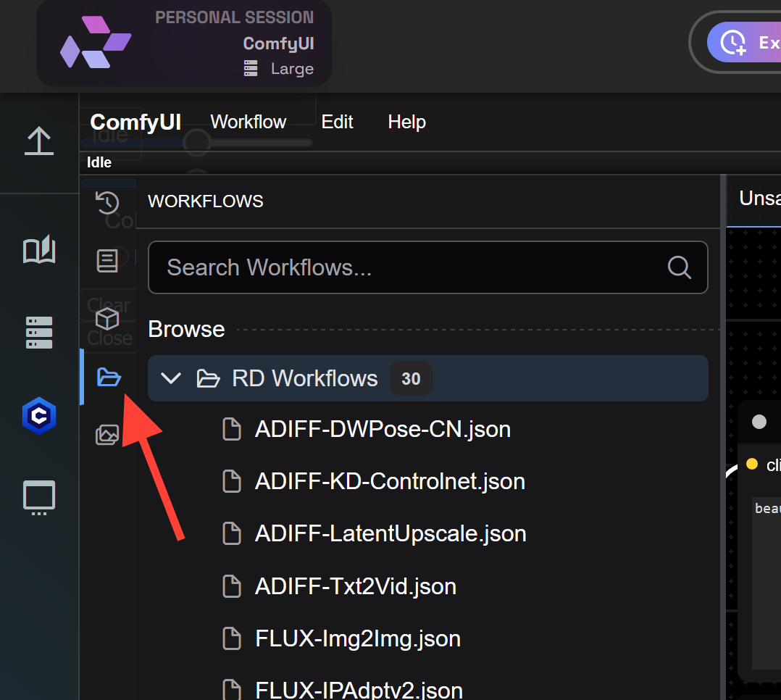The image size is (781, 700).
Task: Open the monitor screen icon in sidebar
Action: coord(39,499)
